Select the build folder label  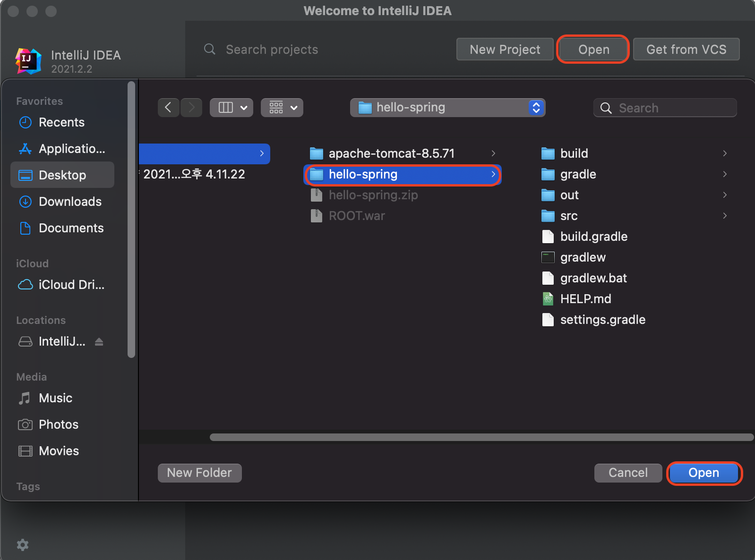pos(574,153)
